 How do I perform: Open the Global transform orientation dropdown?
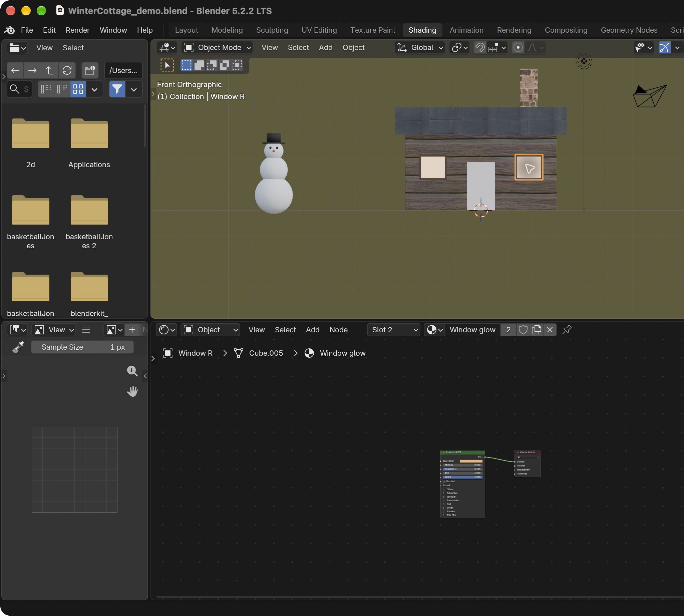tap(420, 48)
